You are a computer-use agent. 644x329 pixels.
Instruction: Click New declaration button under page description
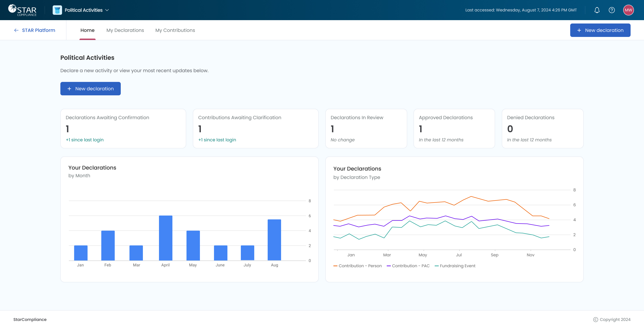(91, 89)
